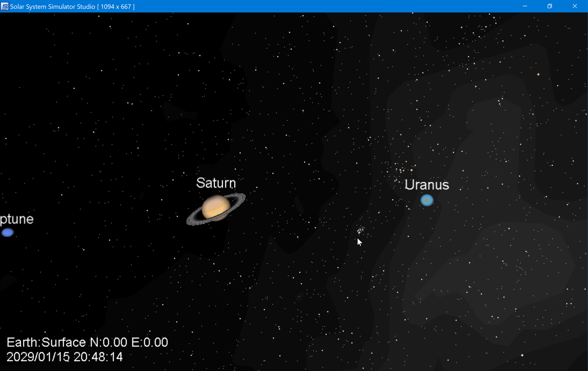Minimize the Solar System Simulator window
588x371 pixels.
point(525,6)
